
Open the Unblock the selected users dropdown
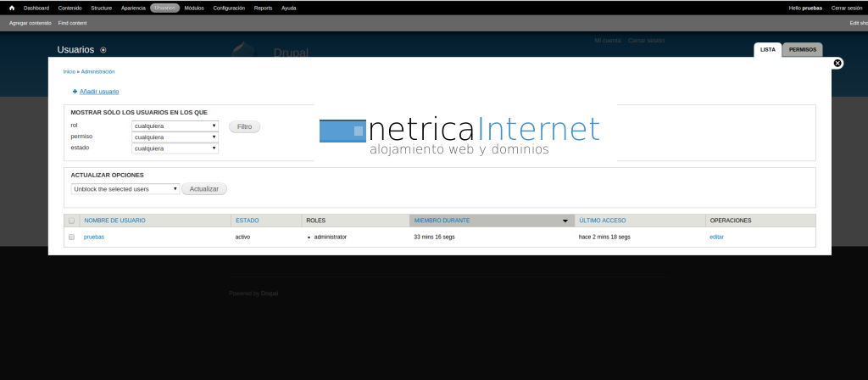coord(125,189)
